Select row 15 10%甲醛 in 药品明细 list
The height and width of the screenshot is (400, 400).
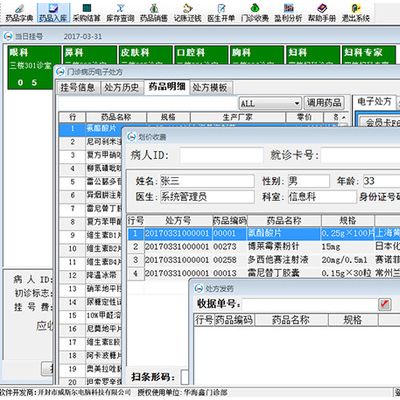(x=91, y=315)
